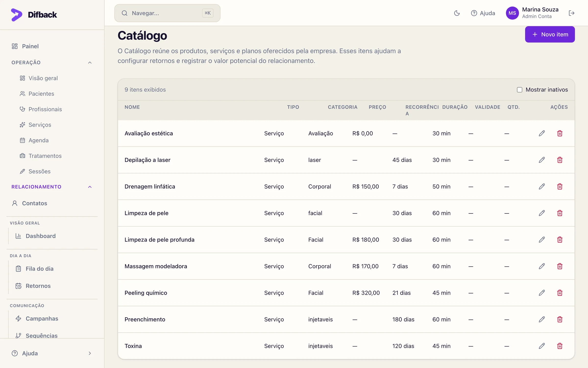Image resolution: width=588 pixels, height=368 pixels.
Task: Click the Marina Souza account name
Action: (x=540, y=10)
